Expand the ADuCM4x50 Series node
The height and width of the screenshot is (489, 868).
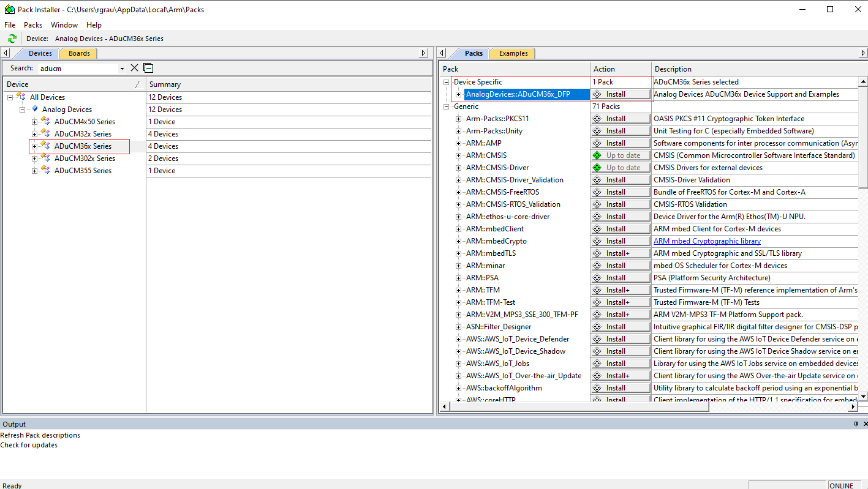click(x=34, y=122)
